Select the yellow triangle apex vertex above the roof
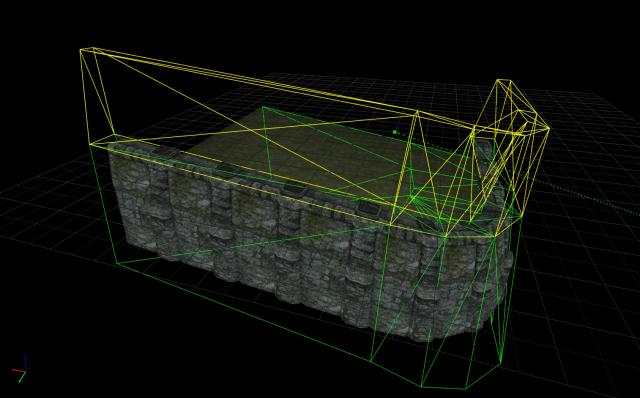 [x=417, y=111]
